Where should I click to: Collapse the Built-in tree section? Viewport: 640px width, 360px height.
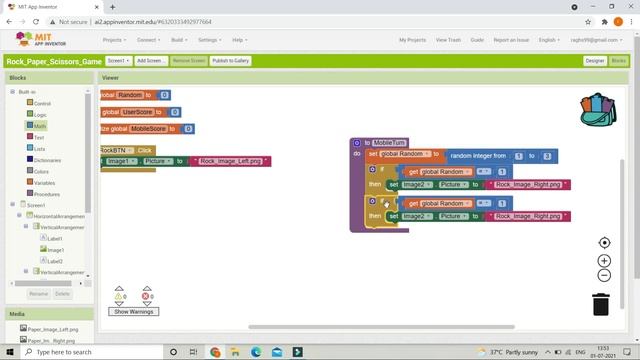pos(13,92)
